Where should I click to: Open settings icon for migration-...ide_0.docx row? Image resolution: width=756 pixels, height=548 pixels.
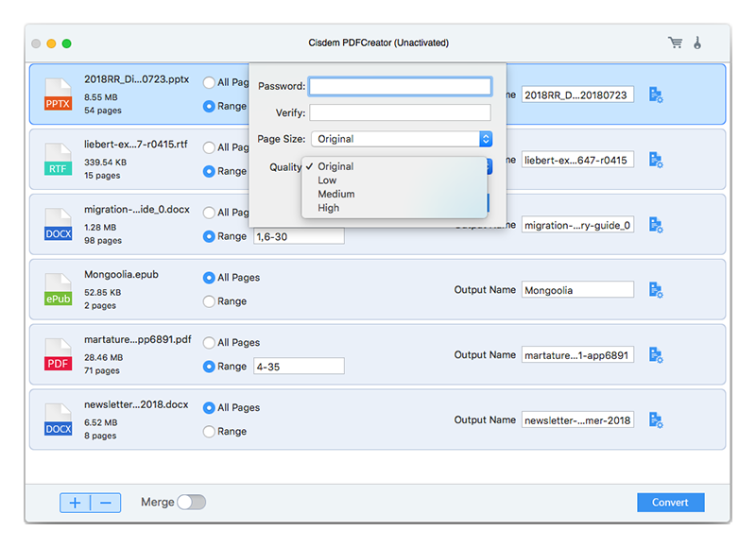click(656, 225)
